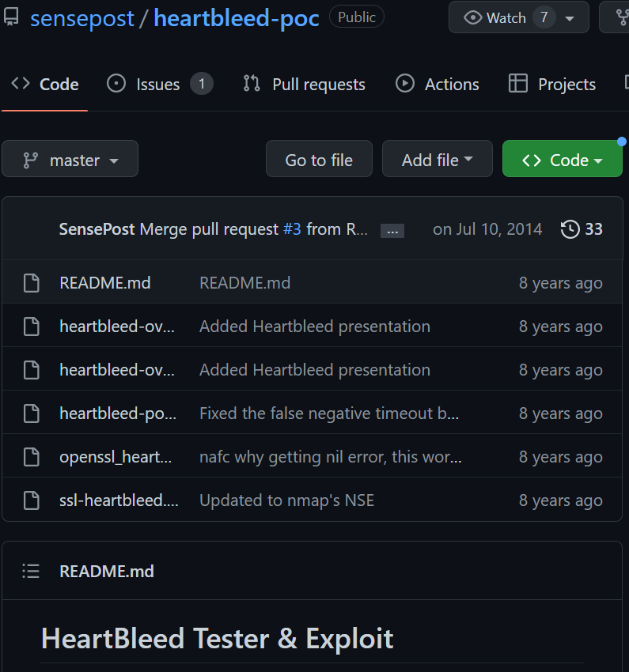Open the Merge pull request commit message

(x=209, y=229)
